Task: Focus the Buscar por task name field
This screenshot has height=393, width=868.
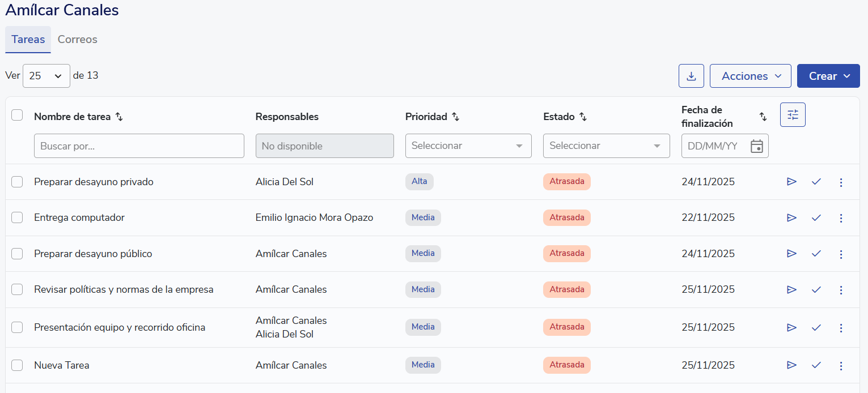Action: coord(139,146)
